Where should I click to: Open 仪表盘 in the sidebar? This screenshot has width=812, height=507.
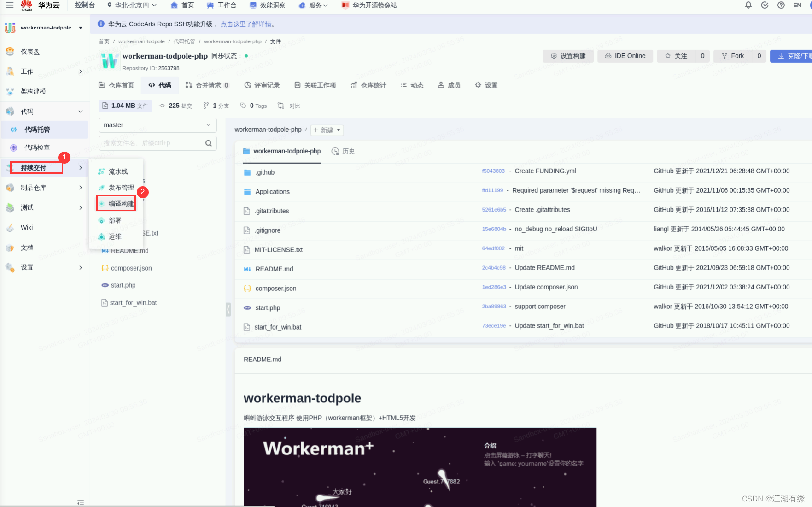(x=30, y=52)
